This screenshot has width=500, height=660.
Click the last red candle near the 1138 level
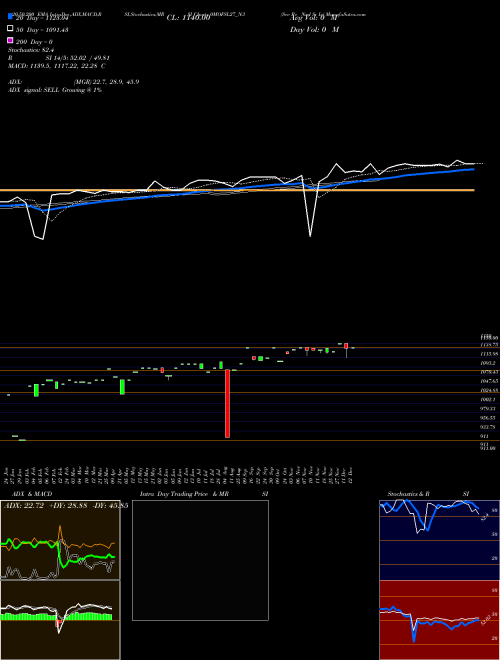pyautogui.click(x=346, y=346)
